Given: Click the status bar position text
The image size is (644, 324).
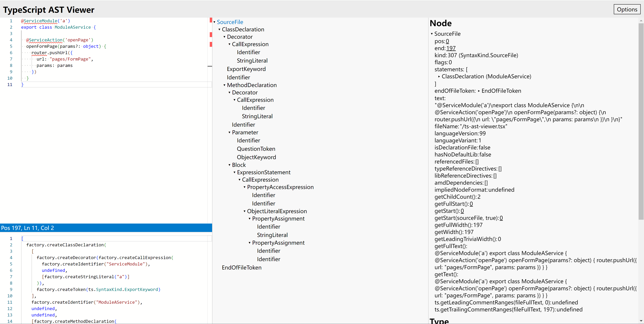Looking at the screenshot, I should [x=28, y=228].
